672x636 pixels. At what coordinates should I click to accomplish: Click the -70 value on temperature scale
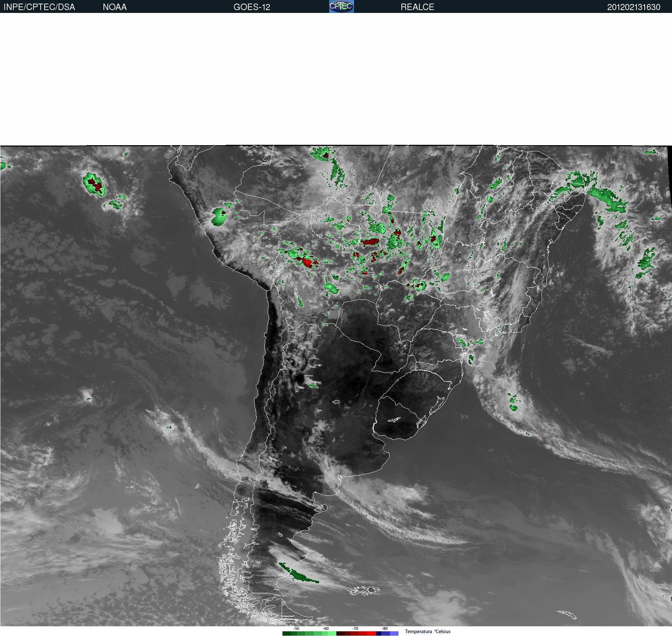[x=355, y=628]
